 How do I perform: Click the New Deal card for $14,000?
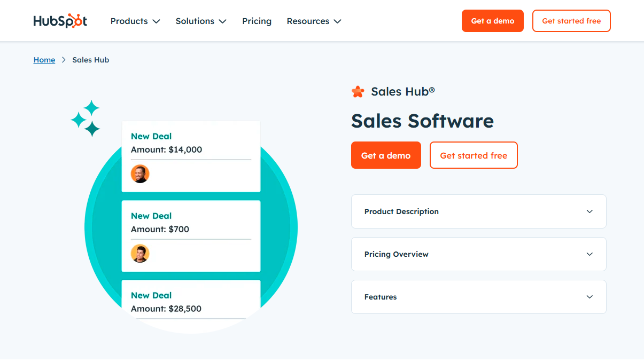point(191,156)
